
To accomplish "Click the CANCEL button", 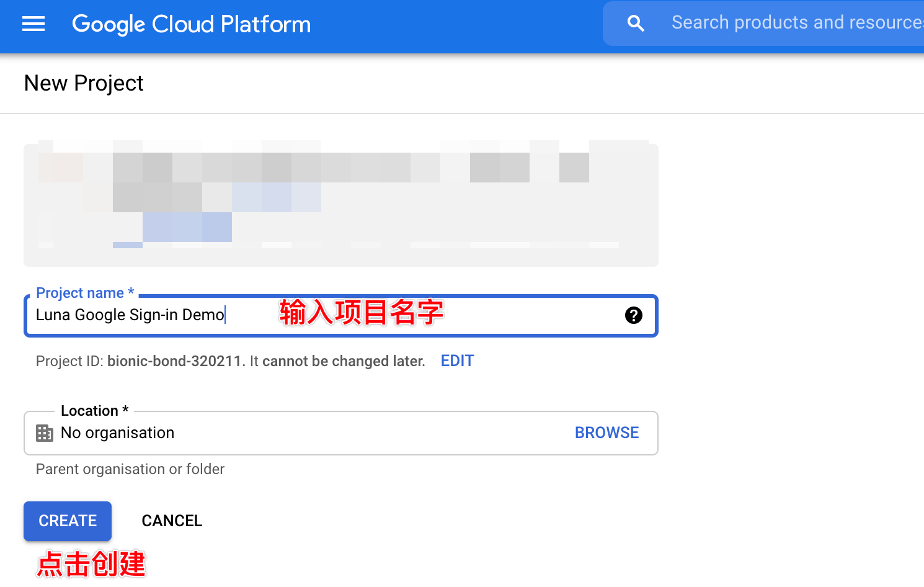I will click(x=172, y=521).
